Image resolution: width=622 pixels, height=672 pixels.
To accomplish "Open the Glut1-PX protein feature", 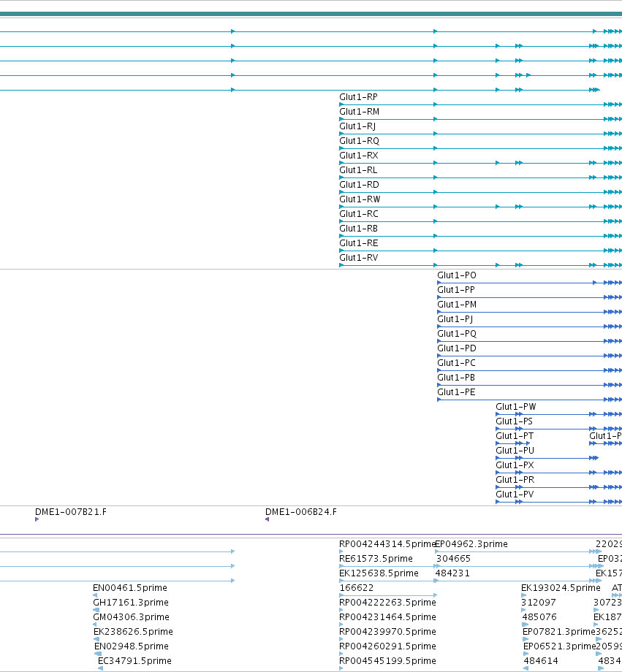I will [x=515, y=465].
